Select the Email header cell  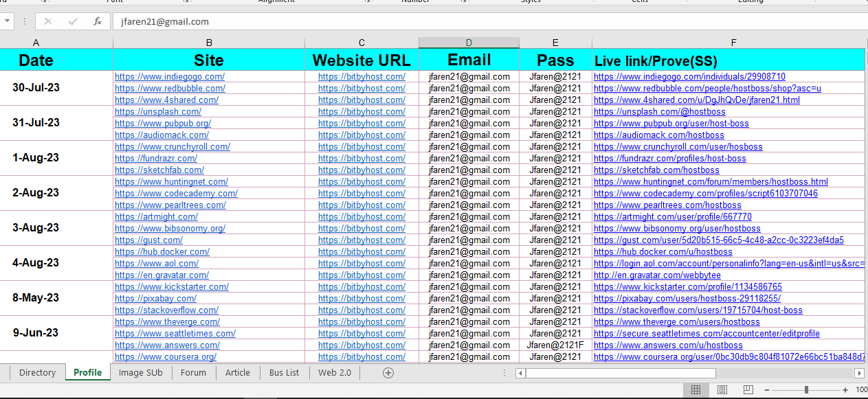[469, 60]
